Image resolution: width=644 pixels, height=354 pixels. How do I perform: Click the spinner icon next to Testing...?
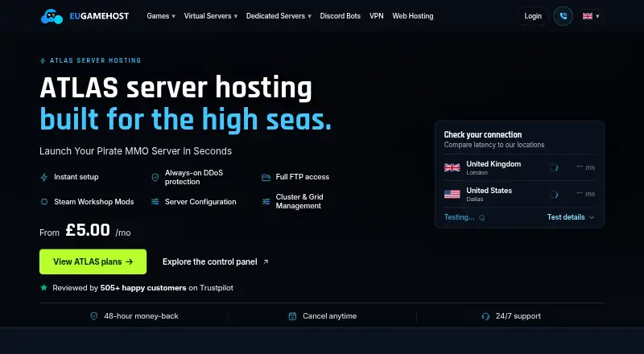(481, 218)
